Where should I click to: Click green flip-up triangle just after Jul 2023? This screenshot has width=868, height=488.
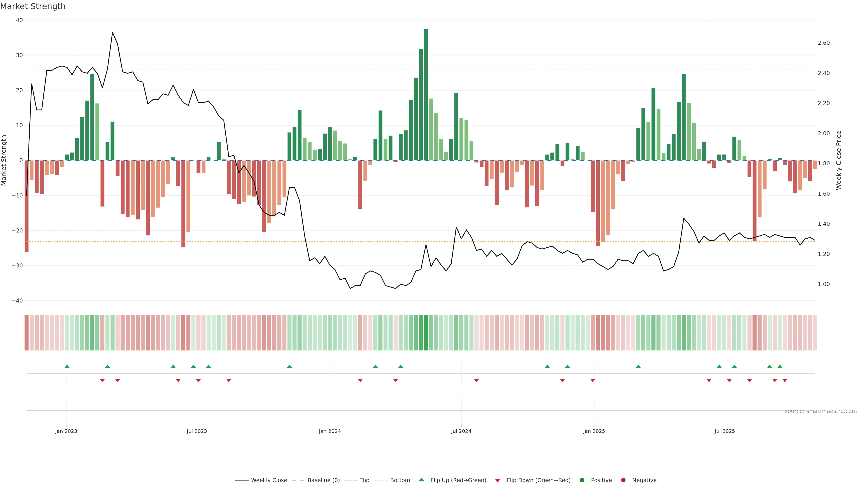(209, 366)
